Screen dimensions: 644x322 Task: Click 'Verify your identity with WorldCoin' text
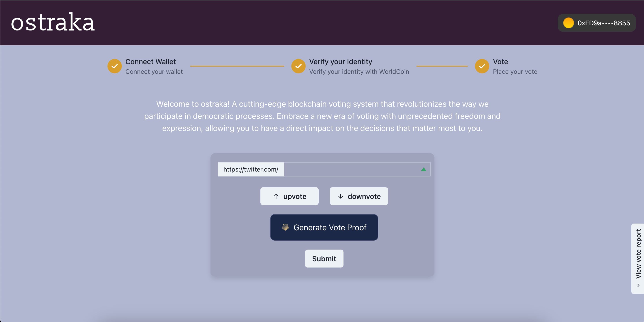(359, 72)
